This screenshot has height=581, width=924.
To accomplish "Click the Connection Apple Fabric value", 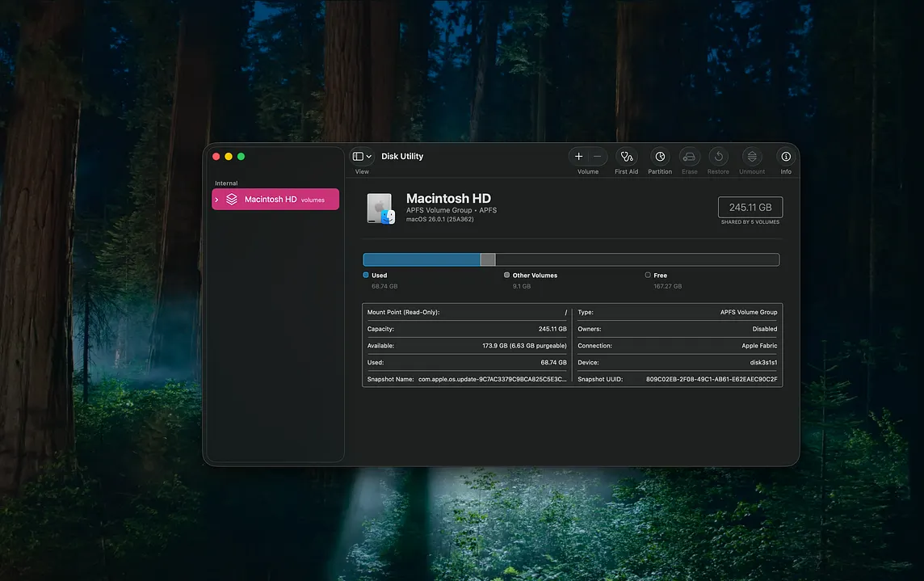I will [x=759, y=346].
